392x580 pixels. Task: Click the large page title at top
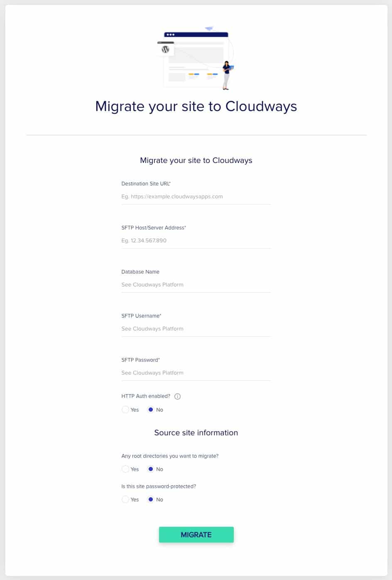[196, 106]
